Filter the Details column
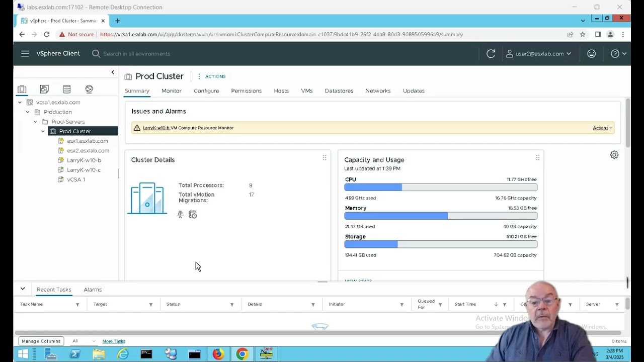Image resolution: width=644 pixels, height=362 pixels. [x=313, y=305]
